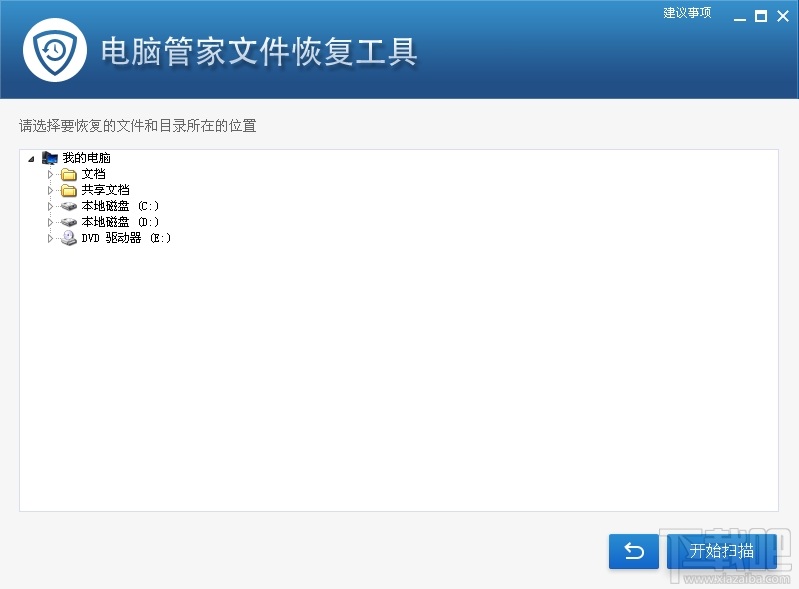799x589 pixels.
Task: Select the 共享文档 tree entry
Action: (105, 190)
